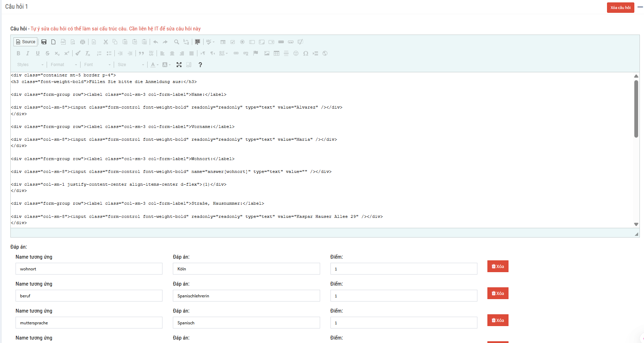Toggle Source mode button
Image resolution: width=644 pixels, height=343 pixels.
26,42
